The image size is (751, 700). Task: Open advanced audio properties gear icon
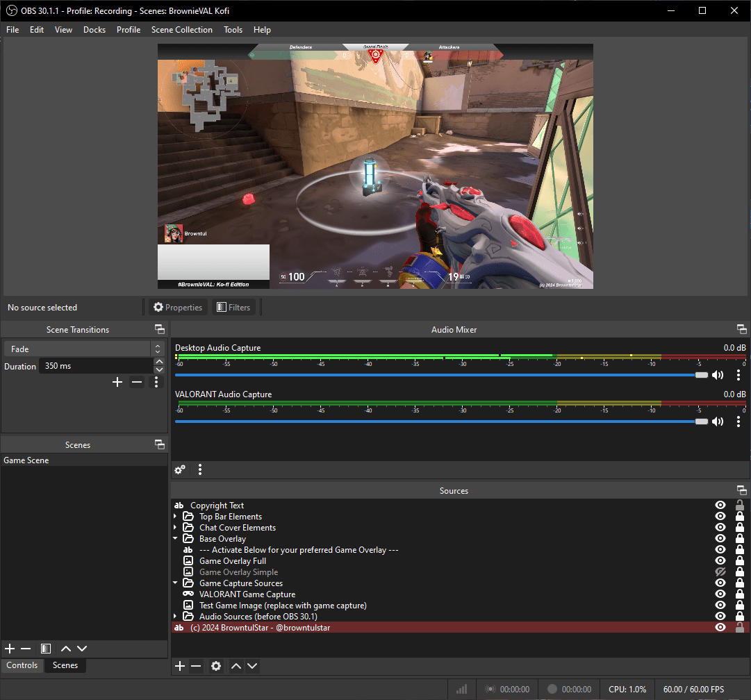[180, 469]
